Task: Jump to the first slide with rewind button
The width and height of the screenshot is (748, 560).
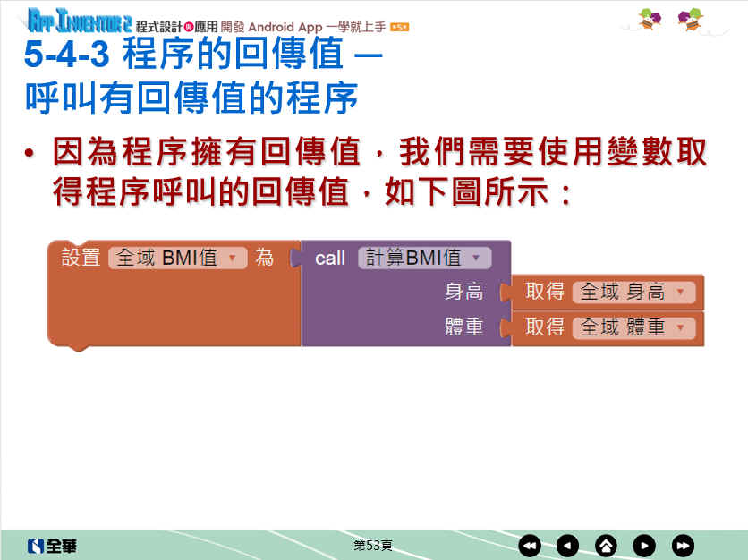Action: coord(530,545)
